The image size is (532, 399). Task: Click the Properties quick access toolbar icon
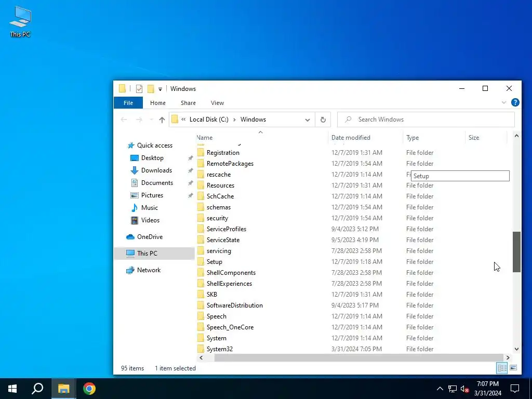click(139, 89)
